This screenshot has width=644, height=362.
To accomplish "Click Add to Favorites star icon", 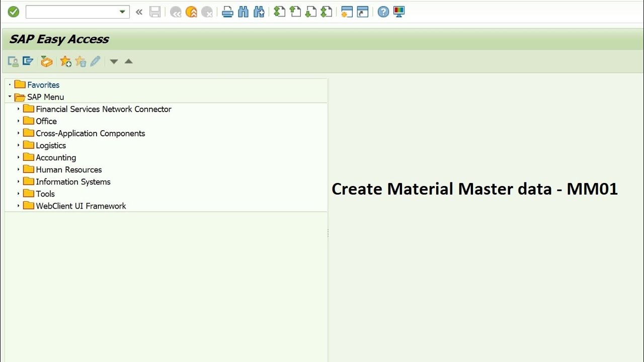I will (x=65, y=61).
